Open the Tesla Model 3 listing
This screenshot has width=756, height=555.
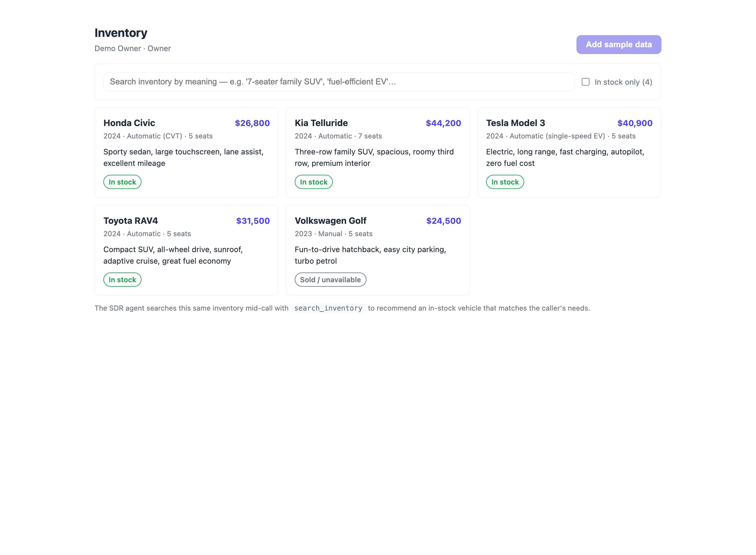click(569, 153)
